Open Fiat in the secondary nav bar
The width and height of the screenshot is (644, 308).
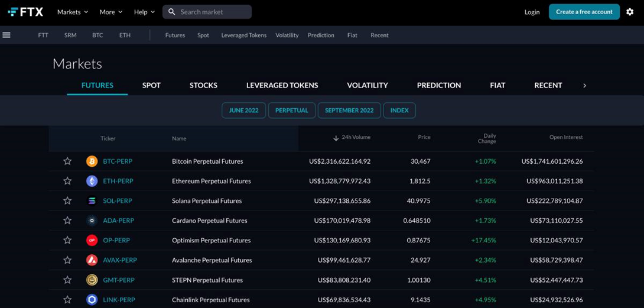point(352,35)
